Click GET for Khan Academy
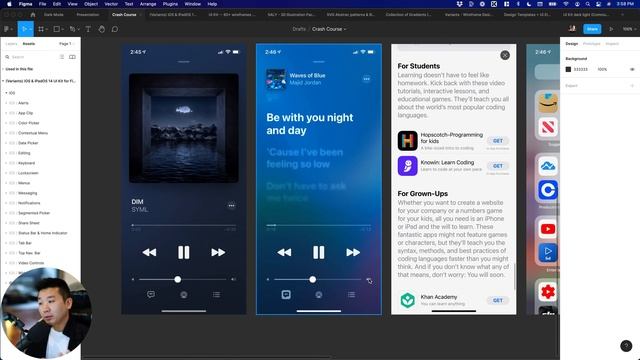The width and height of the screenshot is (640, 360). (498, 300)
